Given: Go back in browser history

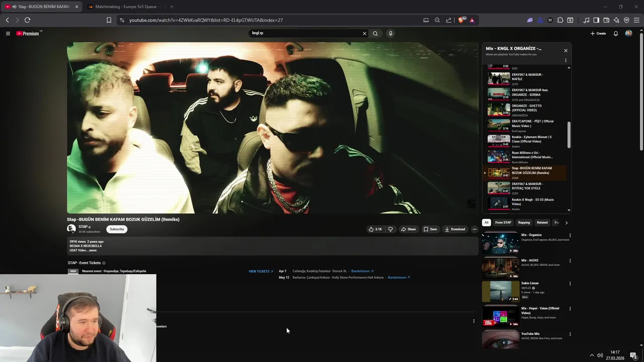Looking at the screenshot, I should click(7, 20).
